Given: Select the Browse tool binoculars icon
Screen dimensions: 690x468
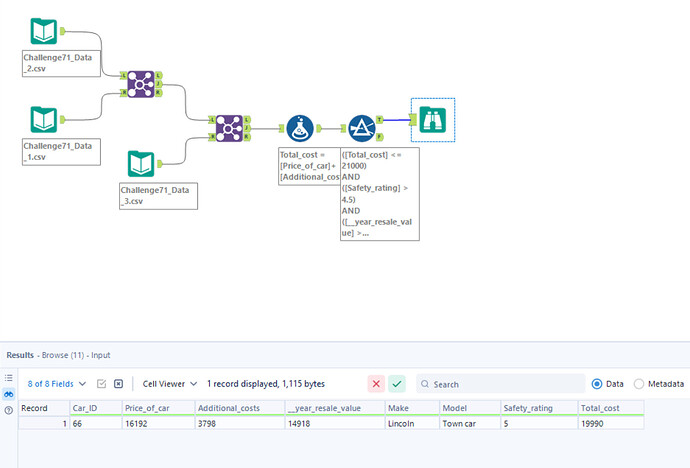Looking at the screenshot, I should pyautogui.click(x=433, y=120).
